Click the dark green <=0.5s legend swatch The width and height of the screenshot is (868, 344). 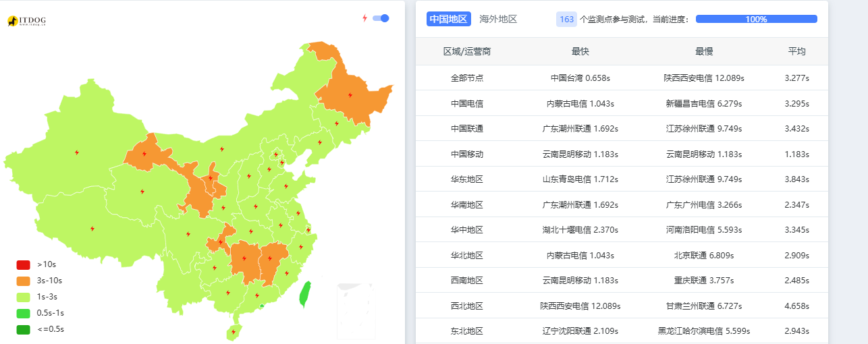pyautogui.click(x=24, y=329)
